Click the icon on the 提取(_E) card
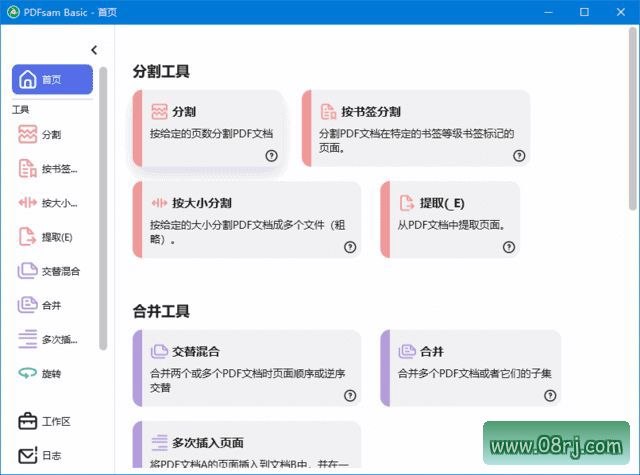This screenshot has width=640, height=475. 407,203
